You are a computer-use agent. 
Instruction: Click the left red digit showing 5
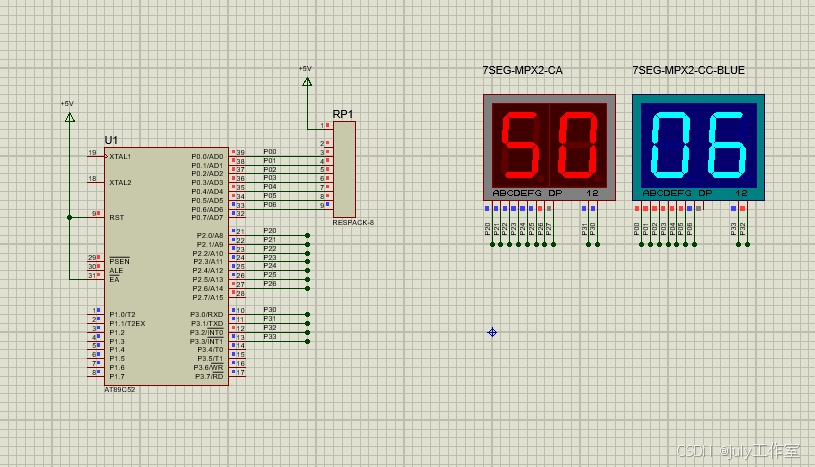point(520,145)
